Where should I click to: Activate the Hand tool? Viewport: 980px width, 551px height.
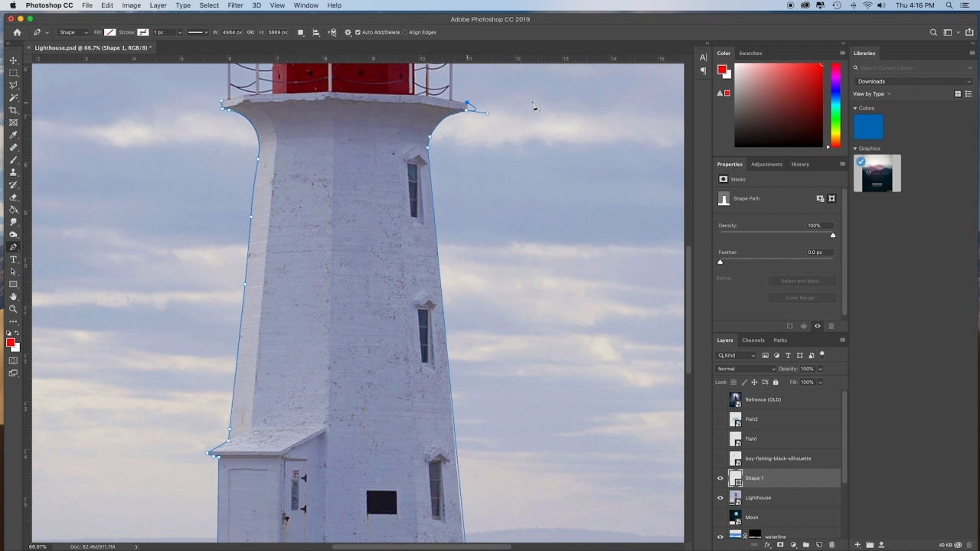click(13, 296)
